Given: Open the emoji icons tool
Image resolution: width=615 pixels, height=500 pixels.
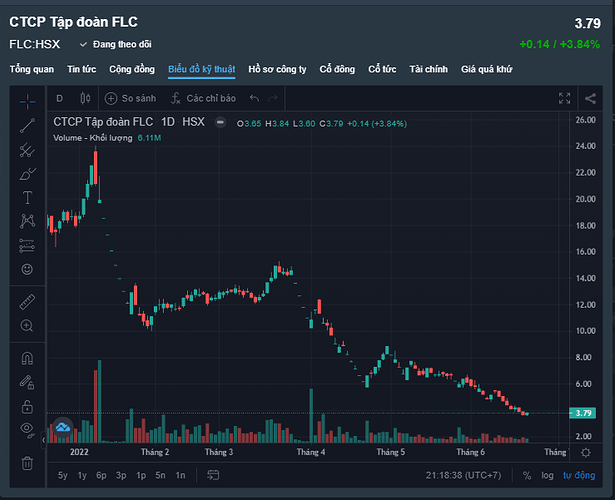Looking at the screenshot, I should click(x=27, y=269).
